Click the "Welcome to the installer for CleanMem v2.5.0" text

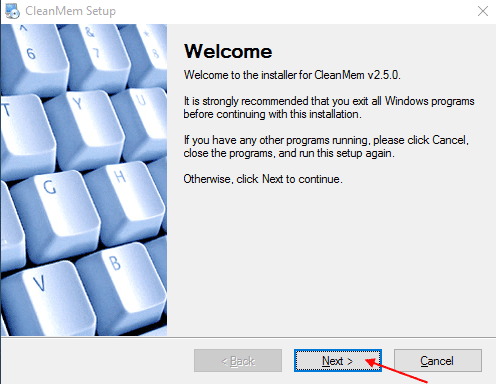click(292, 75)
